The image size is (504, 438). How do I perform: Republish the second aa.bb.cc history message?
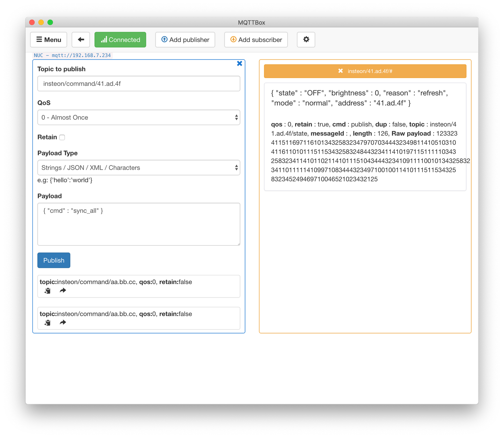tap(62, 322)
